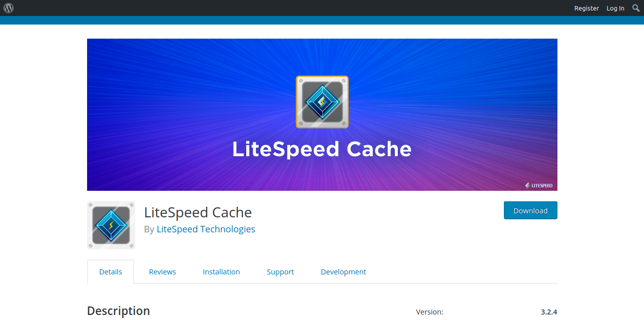Click the LiteSpeed Cache plugin icon thumbnail
Viewport: 644px width, 320px height.
tap(111, 225)
